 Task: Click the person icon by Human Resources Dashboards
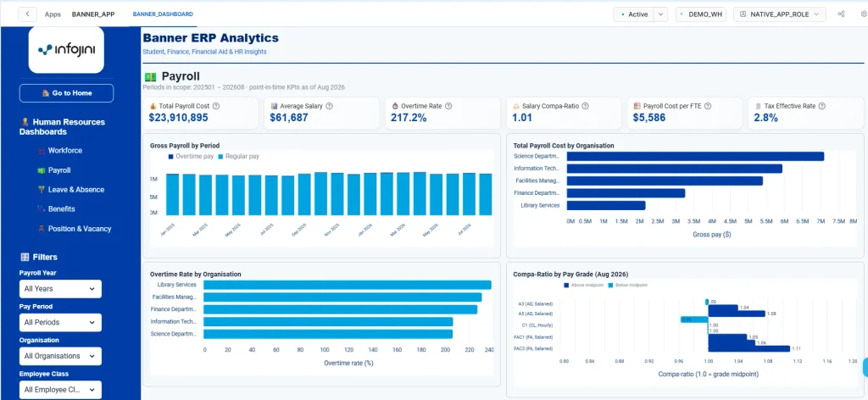tap(25, 122)
